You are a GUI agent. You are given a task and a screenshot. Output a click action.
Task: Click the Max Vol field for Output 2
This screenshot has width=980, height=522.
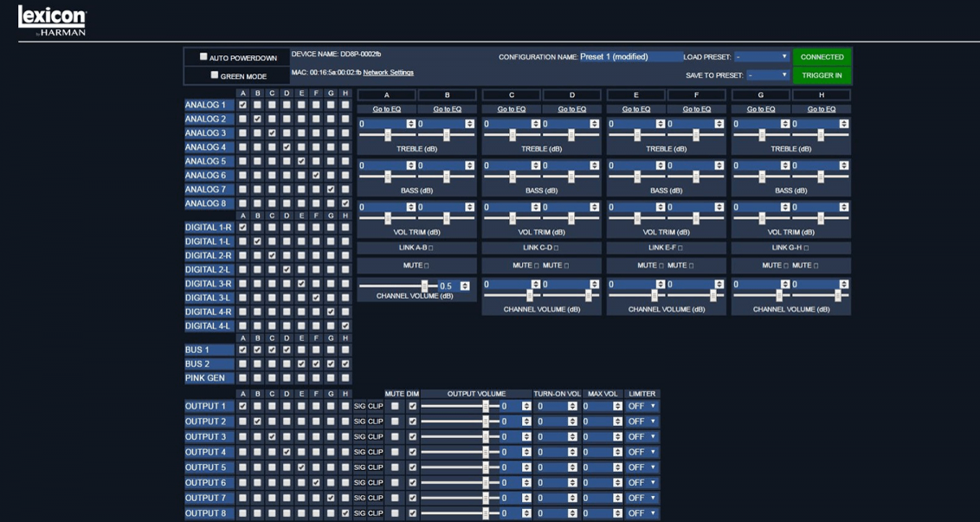coord(603,422)
